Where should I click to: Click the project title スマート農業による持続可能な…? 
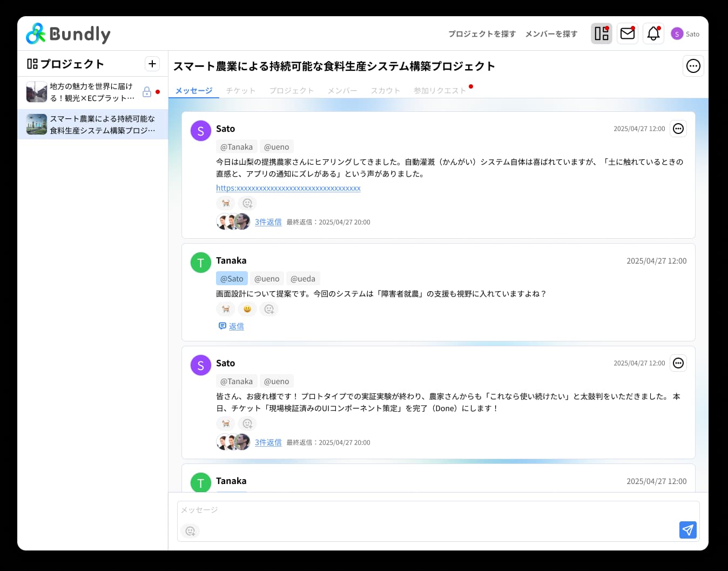pyautogui.click(x=334, y=66)
